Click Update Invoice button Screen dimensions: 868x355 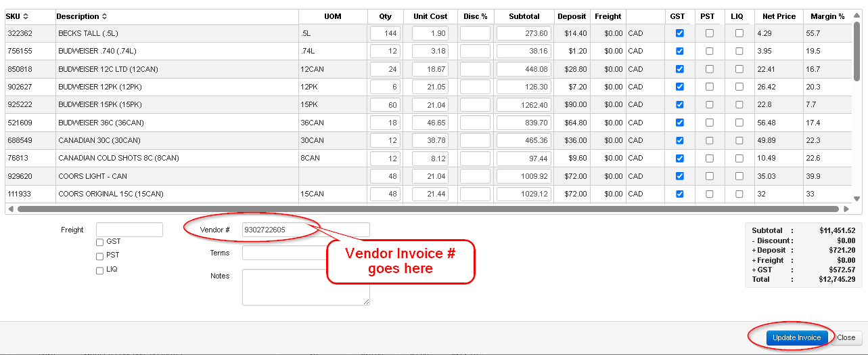coord(797,337)
